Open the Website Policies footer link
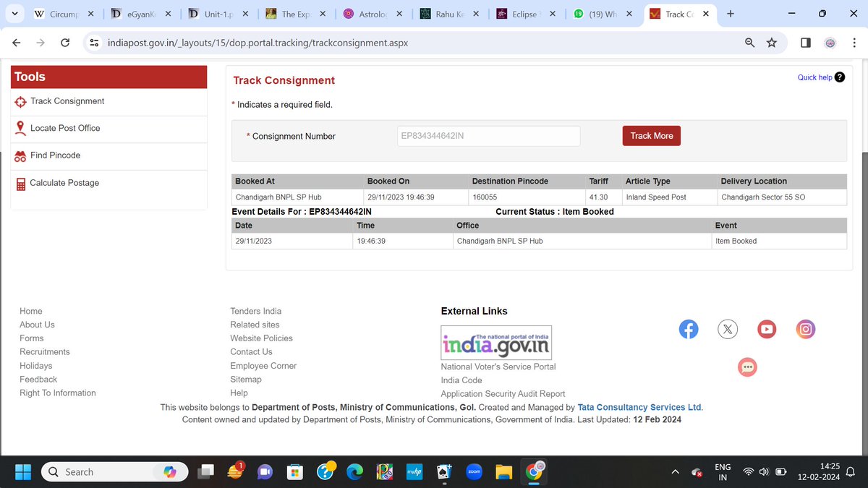Viewport: 868px width, 488px height. click(x=261, y=338)
